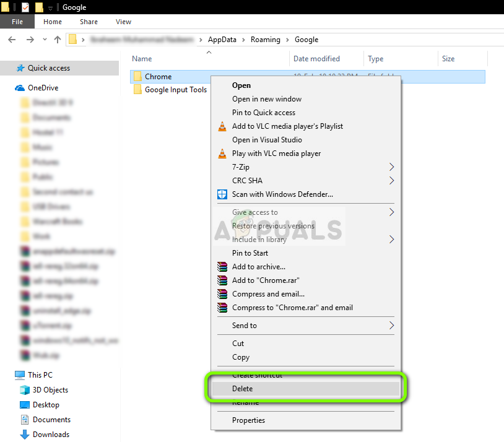This screenshot has height=442, width=504.
Task: Expand the chevron after Roaming breadcrumb
Action: click(x=287, y=40)
